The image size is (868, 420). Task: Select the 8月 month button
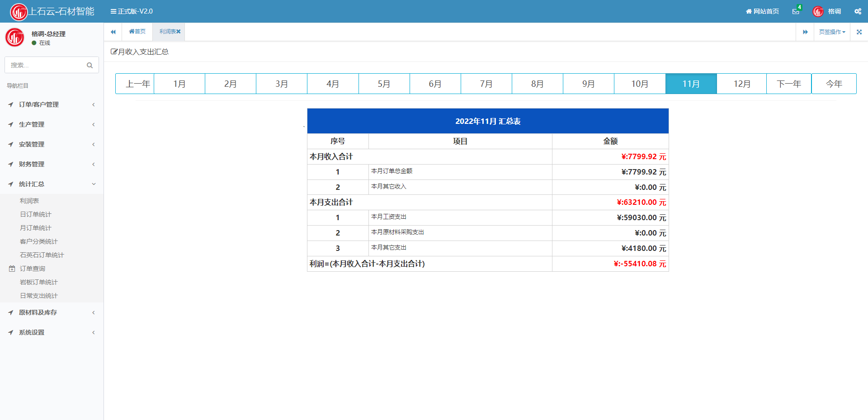point(538,84)
